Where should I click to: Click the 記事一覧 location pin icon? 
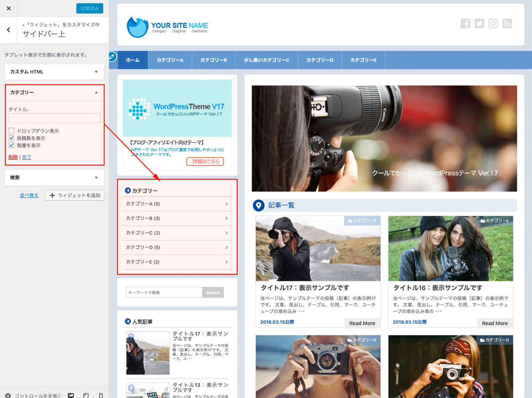(x=258, y=205)
